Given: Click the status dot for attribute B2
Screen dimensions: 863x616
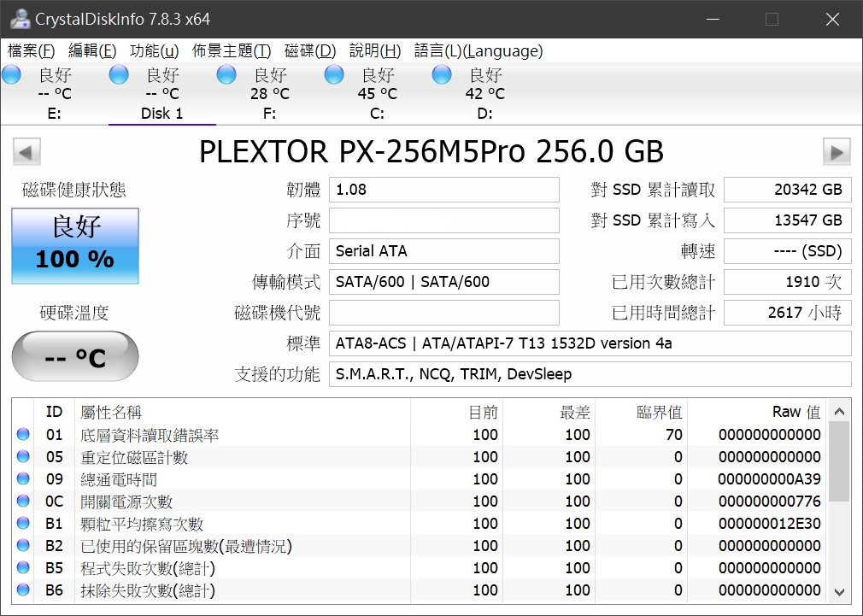Looking at the screenshot, I should [x=23, y=545].
